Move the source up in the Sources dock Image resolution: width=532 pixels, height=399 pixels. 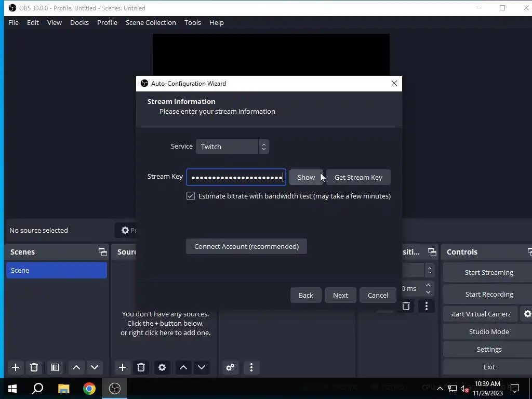(183, 367)
